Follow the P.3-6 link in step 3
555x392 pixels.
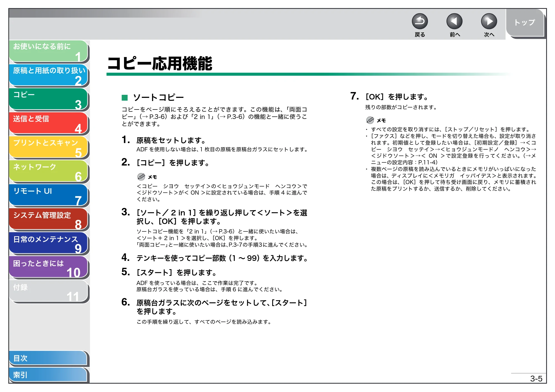[x=226, y=231]
